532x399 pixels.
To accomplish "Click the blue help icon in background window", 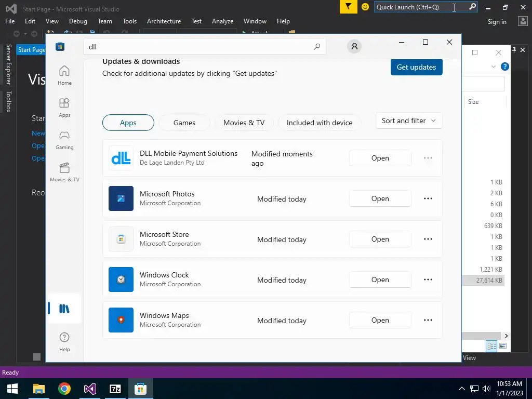I will click(505, 66).
